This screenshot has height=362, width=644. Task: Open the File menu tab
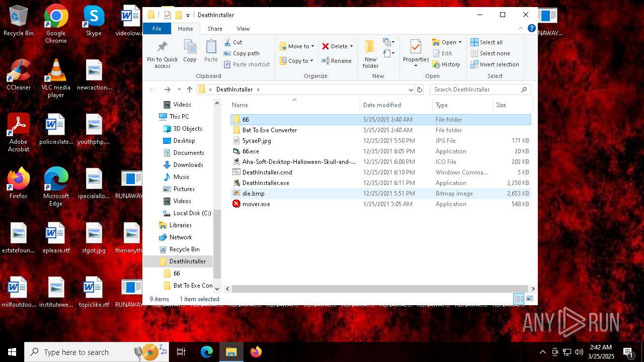[157, 29]
